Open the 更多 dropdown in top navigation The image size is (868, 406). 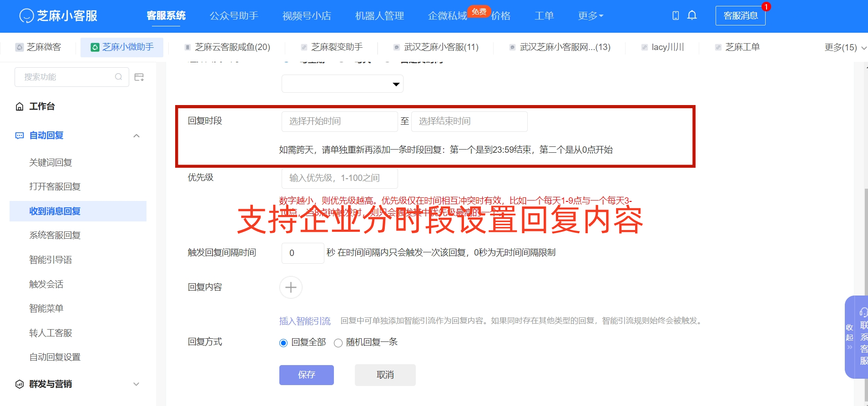590,16
